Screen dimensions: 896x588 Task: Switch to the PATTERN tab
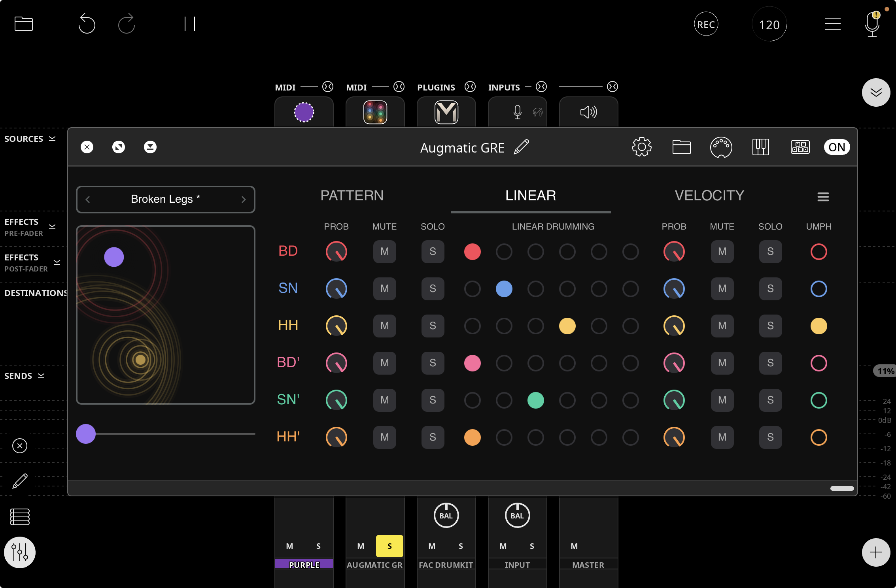(352, 195)
